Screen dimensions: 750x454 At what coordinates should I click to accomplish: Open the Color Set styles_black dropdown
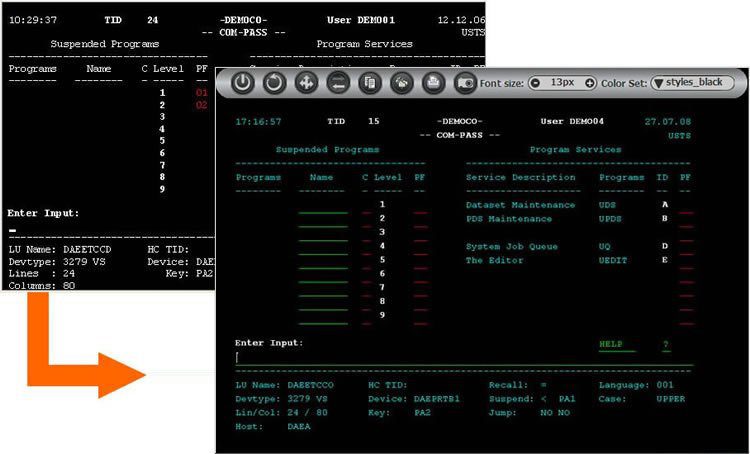[x=693, y=83]
